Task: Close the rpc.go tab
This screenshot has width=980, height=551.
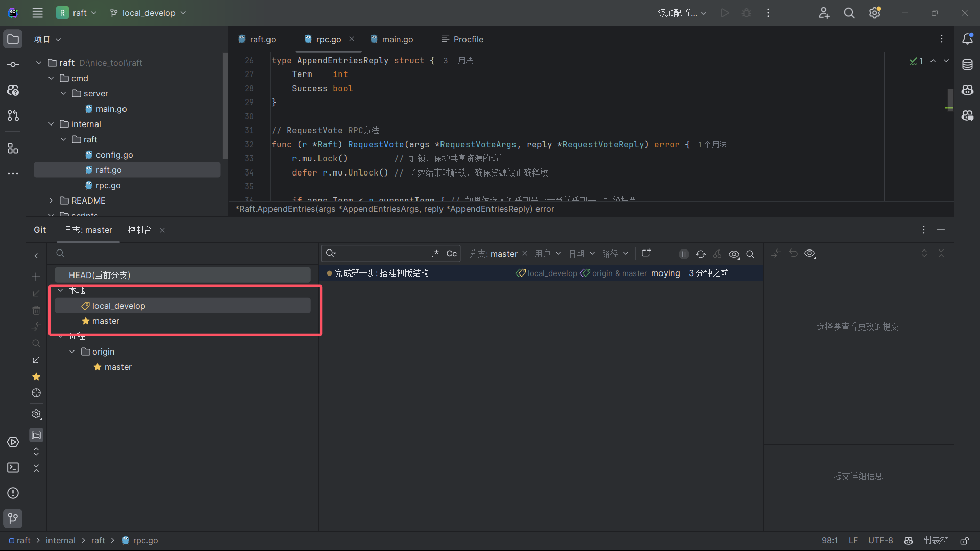Action: pos(352,39)
